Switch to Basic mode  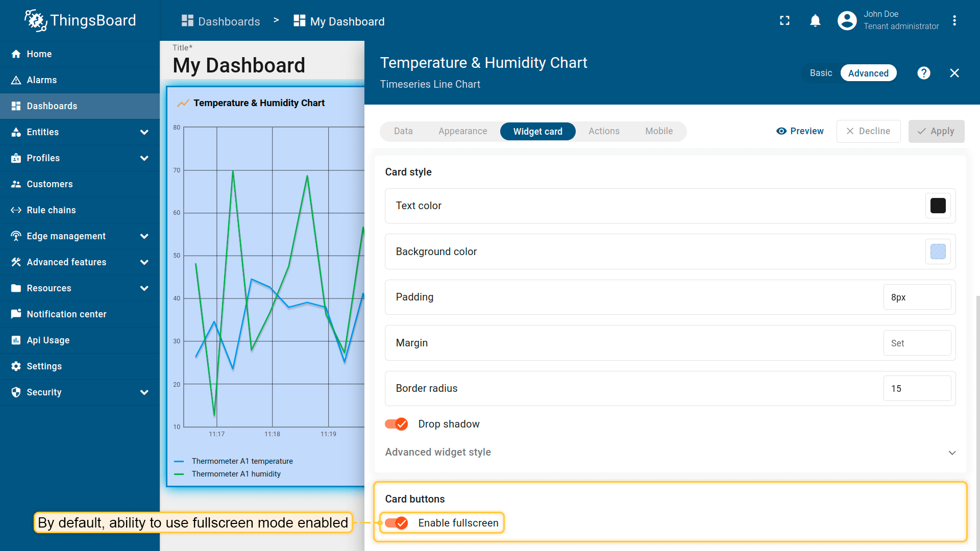pyautogui.click(x=821, y=73)
